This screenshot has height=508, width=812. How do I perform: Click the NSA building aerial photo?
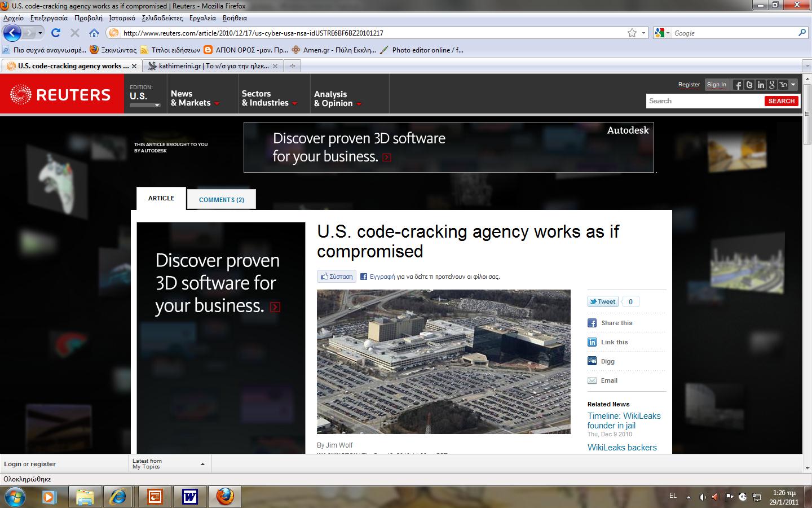coord(444,362)
